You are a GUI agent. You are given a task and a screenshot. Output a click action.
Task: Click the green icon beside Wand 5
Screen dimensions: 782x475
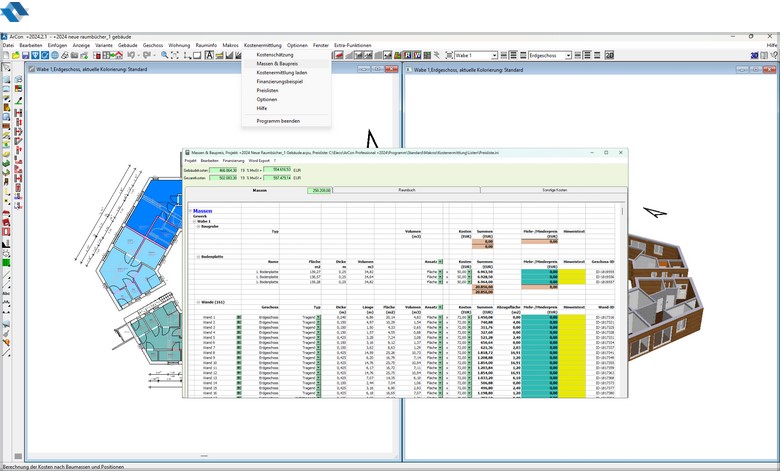click(x=239, y=338)
